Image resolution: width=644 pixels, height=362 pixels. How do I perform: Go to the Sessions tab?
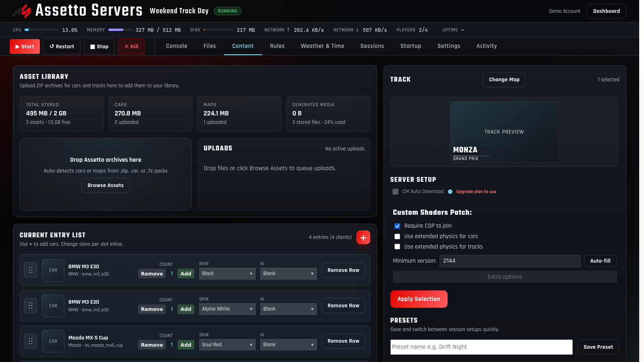click(372, 46)
